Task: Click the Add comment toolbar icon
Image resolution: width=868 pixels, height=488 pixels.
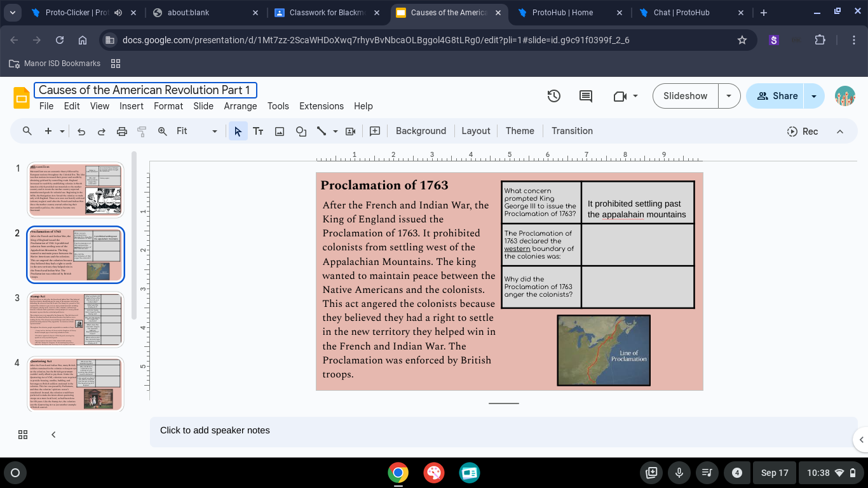Action: (375, 132)
